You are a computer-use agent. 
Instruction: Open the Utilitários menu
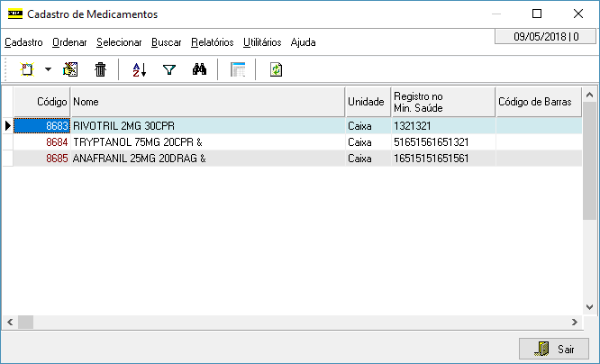(x=262, y=42)
